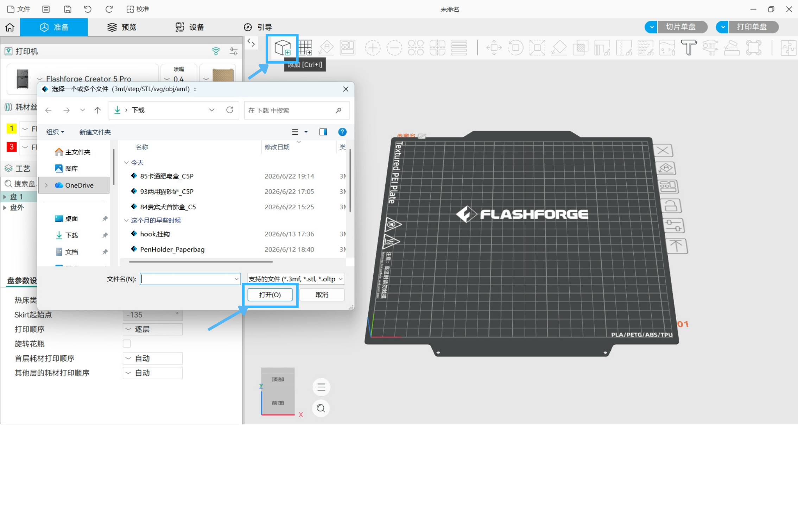Select the Rotate gizmo icon

tap(516, 48)
